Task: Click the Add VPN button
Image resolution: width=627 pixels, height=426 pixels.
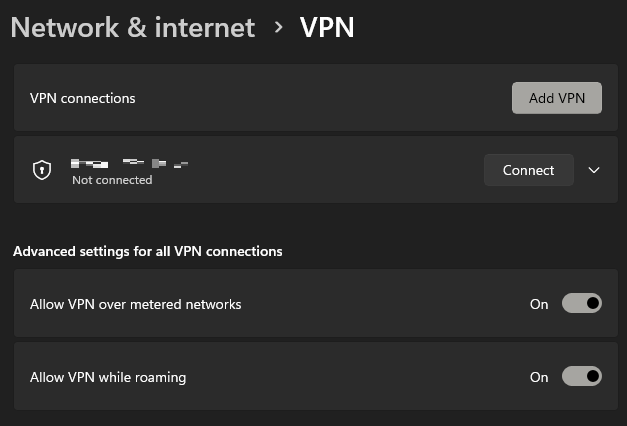Action: tap(557, 98)
